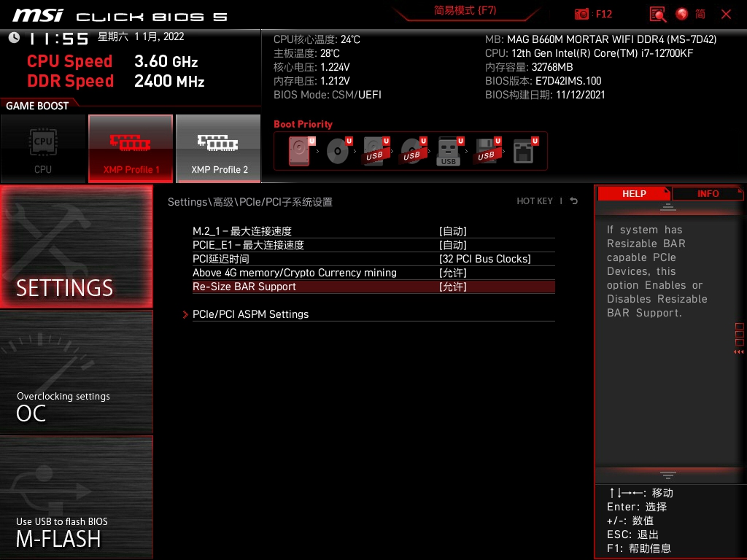Click the search magnifier icon in title bar

point(657,14)
